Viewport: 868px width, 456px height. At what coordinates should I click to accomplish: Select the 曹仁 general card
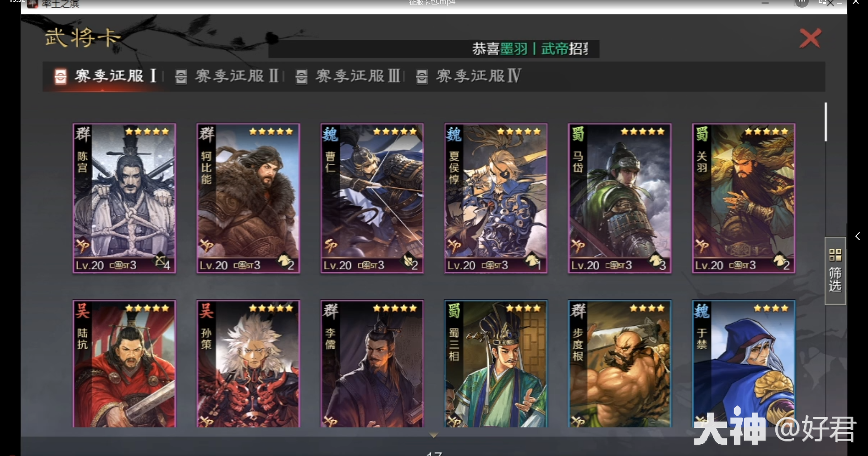pyautogui.click(x=372, y=198)
